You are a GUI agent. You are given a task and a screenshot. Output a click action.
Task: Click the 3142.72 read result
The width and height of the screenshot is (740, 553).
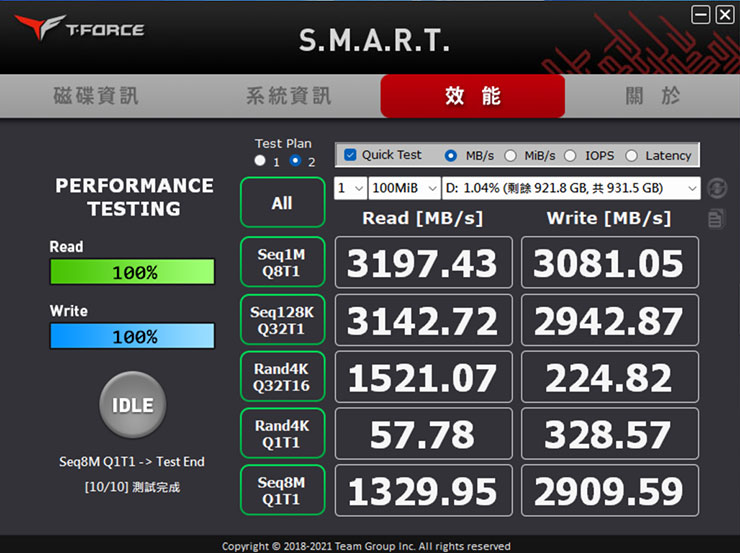[423, 320]
